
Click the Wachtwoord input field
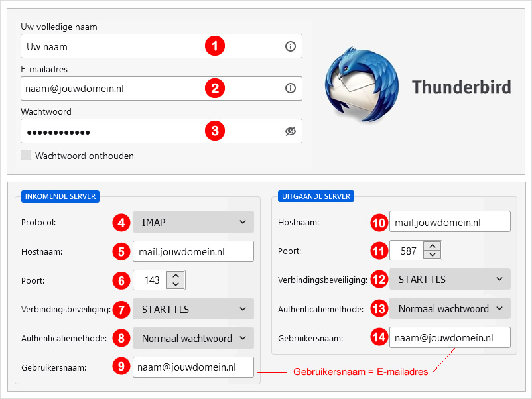tap(161, 131)
